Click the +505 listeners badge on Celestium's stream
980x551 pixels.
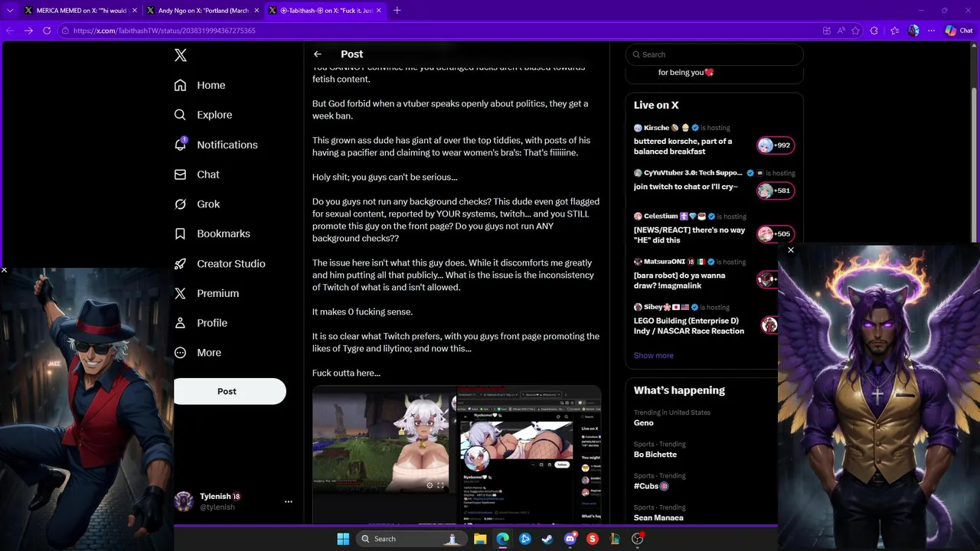(775, 234)
